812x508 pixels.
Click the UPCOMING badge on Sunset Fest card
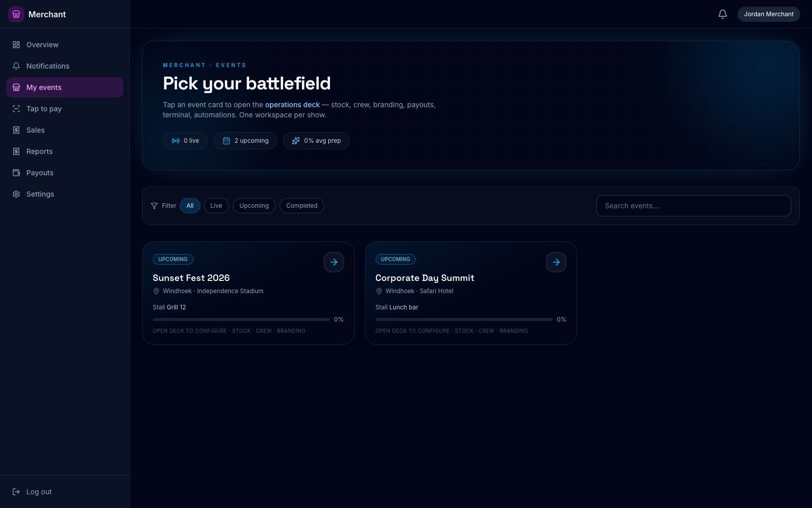click(x=173, y=259)
